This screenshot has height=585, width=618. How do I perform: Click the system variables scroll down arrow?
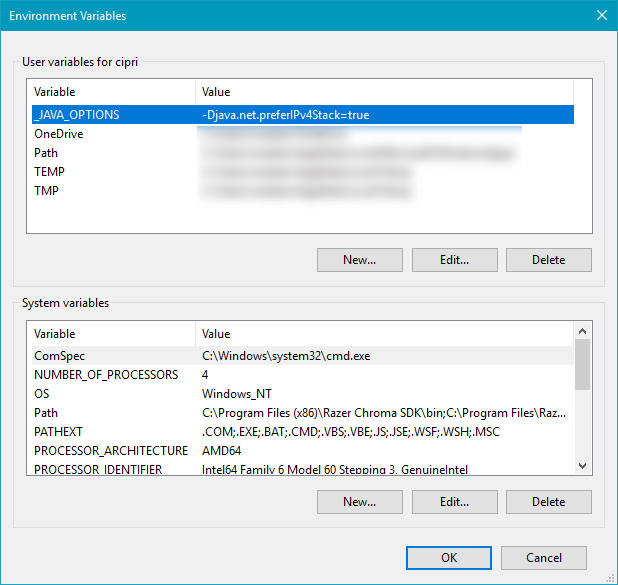(583, 466)
